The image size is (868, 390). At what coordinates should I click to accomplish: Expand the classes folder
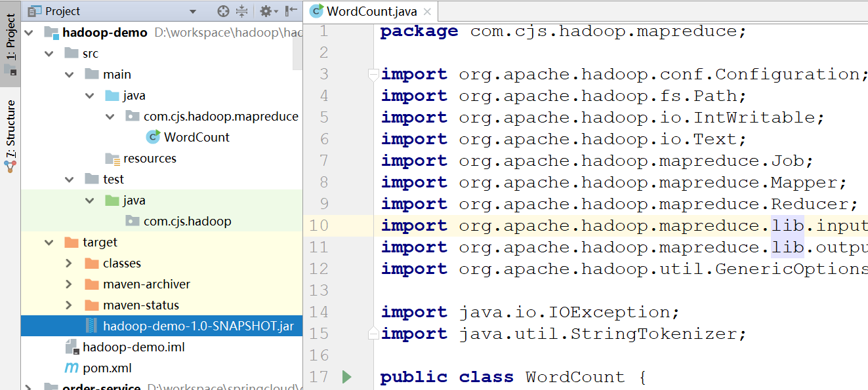coord(70,263)
